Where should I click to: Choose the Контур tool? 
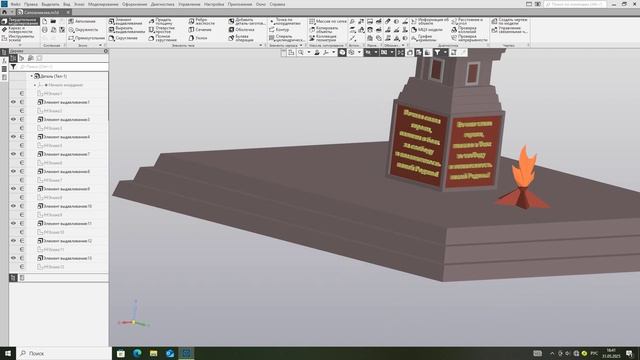click(279, 30)
